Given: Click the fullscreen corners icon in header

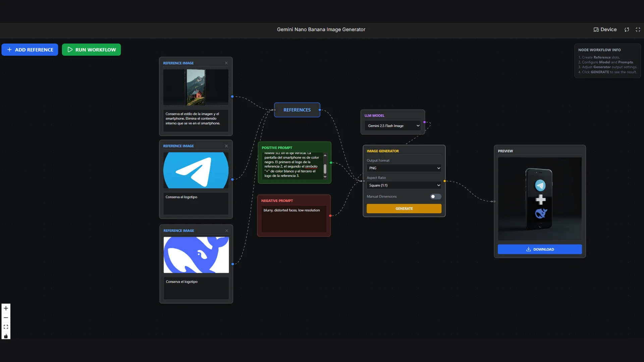Looking at the screenshot, I should [x=638, y=29].
